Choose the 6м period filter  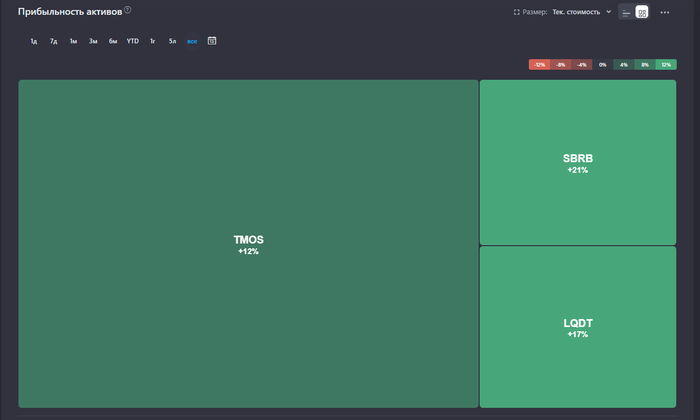(x=113, y=41)
